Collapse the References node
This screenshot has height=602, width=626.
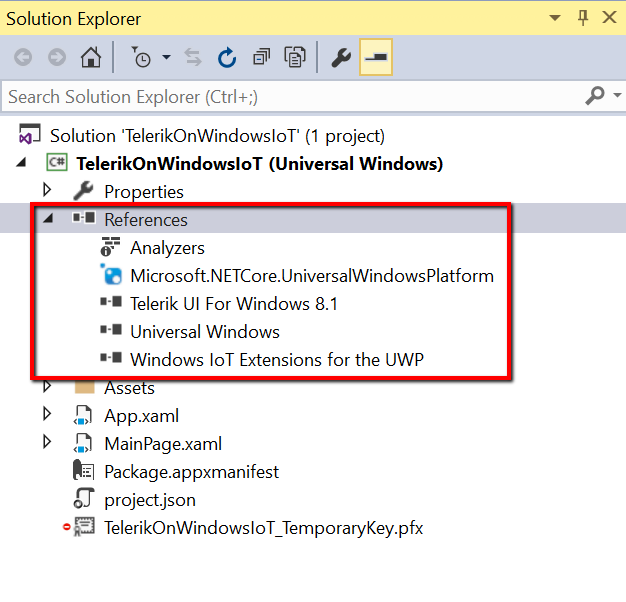[x=46, y=219]
